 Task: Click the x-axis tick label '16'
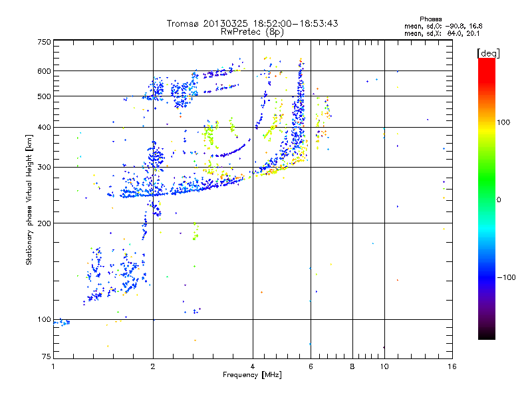coord(452,366)
